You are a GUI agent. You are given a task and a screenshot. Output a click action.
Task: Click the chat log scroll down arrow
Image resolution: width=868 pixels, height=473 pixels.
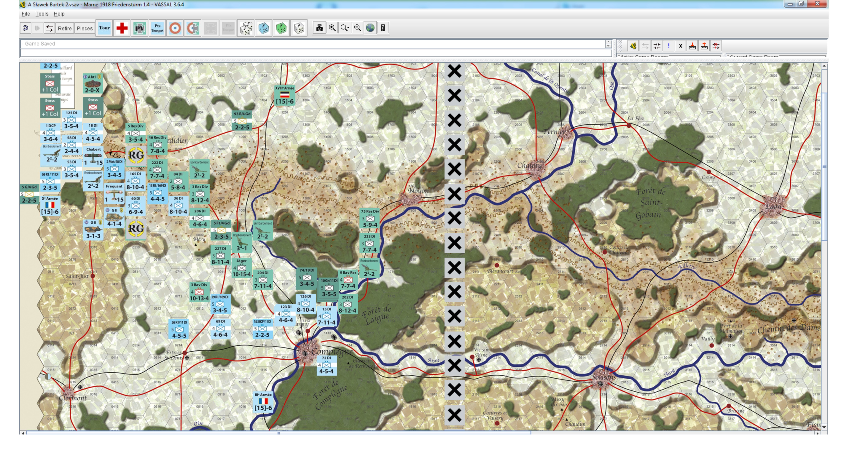608,46
